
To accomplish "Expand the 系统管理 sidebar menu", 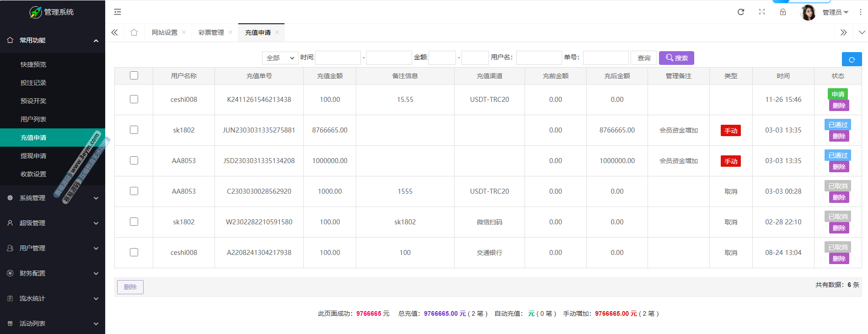I will [53, 198].
